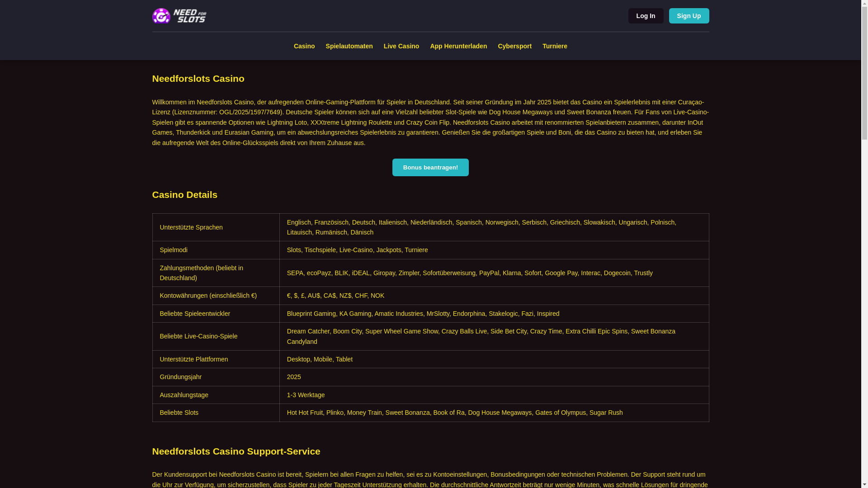The image size is (868, 488).
Task: Click the intro paragraph starting with Willkommen
Action: (x=430, y=122)
